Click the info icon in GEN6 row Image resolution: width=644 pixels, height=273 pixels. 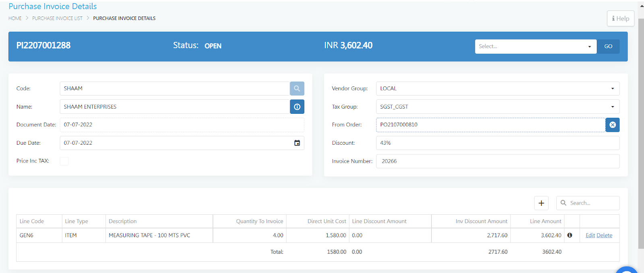570,235
